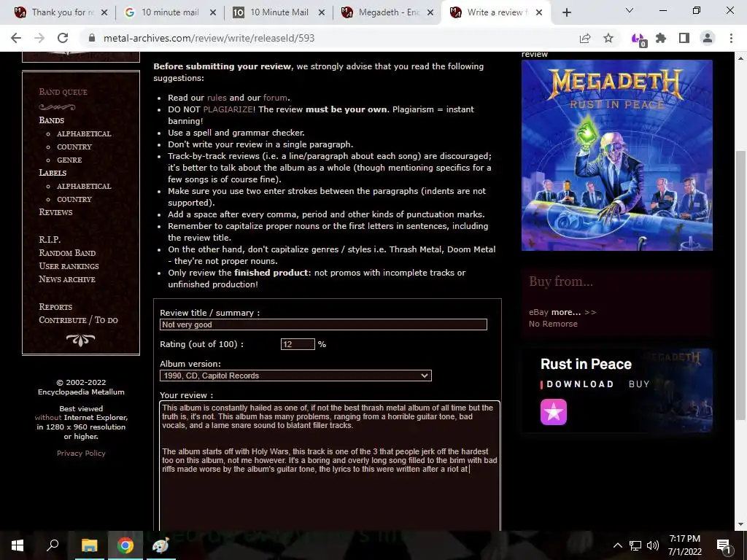Browse Bands by Country
Viewport: 747px width, 560px height.
click(74, 147)
